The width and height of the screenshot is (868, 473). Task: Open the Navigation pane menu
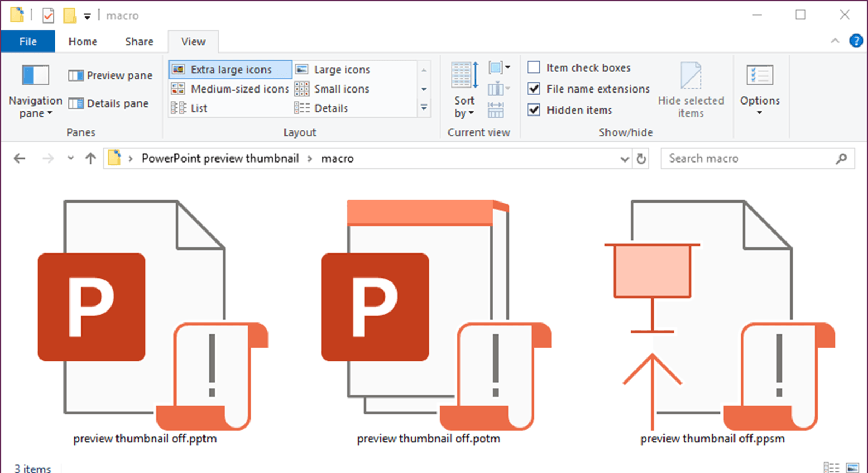(35, 91)
